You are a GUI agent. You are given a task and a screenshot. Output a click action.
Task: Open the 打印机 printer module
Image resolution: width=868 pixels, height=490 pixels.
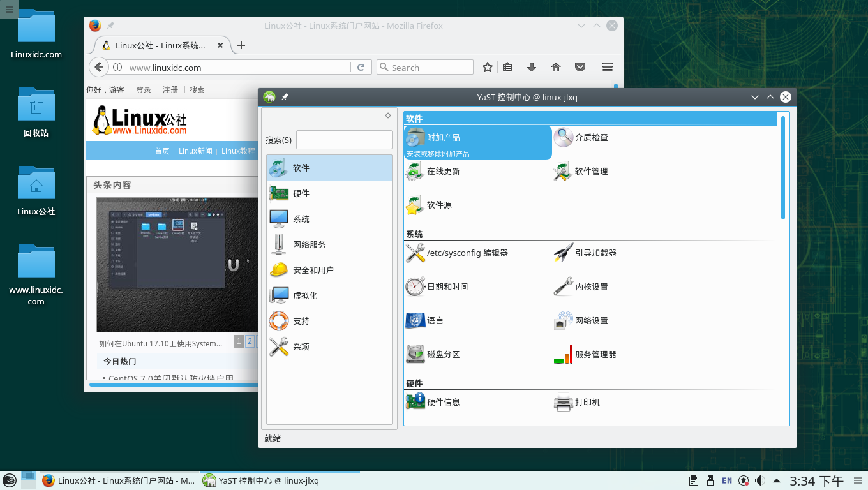click(x=588, y=402)
